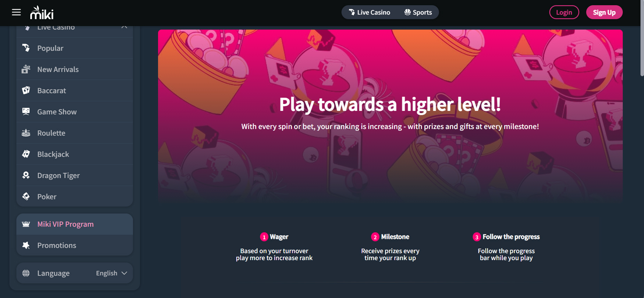This screenshot has height=298, width=644.
Task: Click the Miki VIP Program crown icon
Action: (x=26, y=224)
